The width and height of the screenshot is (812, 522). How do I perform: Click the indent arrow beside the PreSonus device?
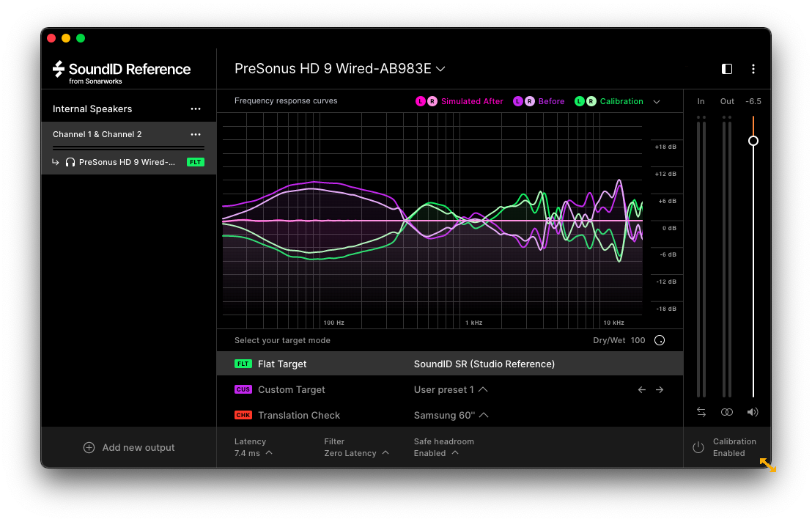tap(56, 162)
